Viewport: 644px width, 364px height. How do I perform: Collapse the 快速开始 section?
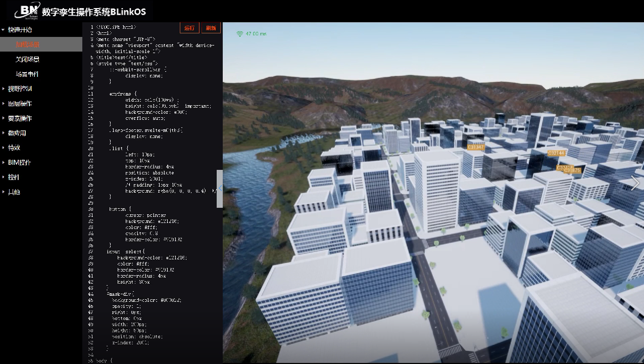pos(20,30)
